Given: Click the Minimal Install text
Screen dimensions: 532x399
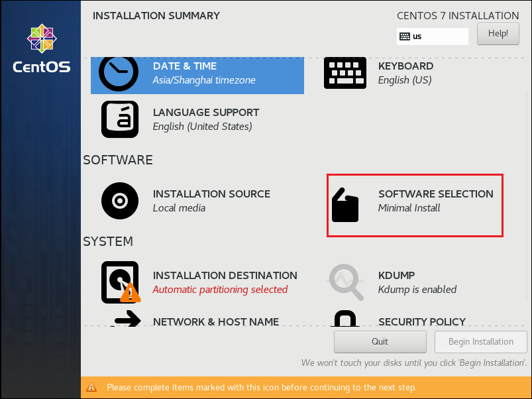Looking at the screenshot, I should (x=409, y=207).
